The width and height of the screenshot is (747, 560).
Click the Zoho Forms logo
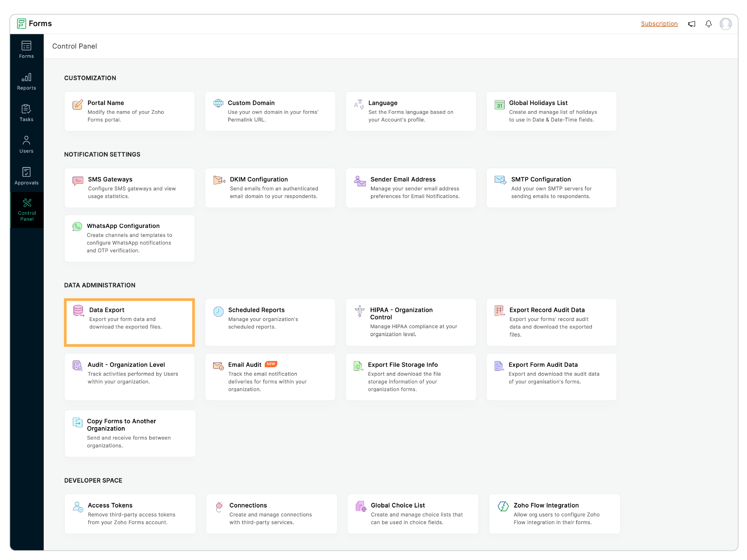tap(22, 24)
